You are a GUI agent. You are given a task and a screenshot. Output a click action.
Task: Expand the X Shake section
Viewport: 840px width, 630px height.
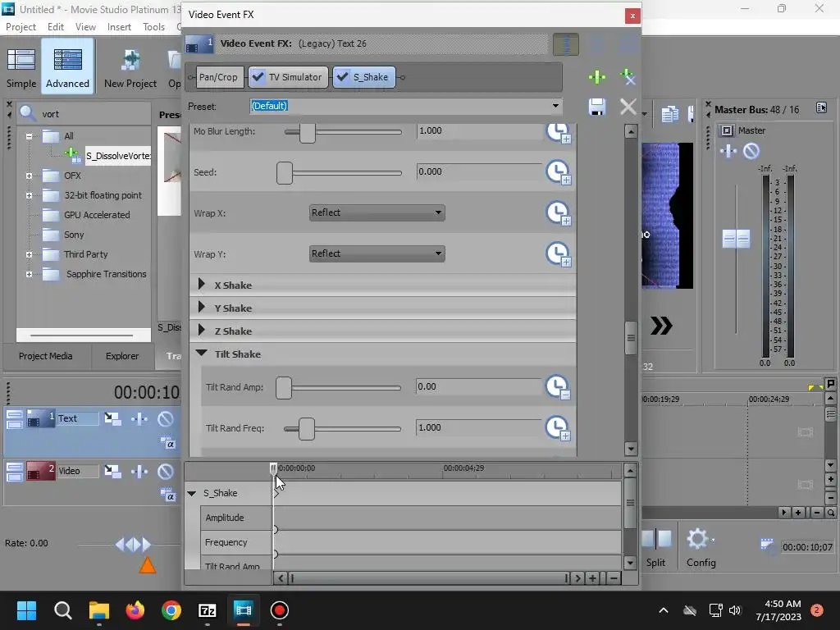[202, 285]
